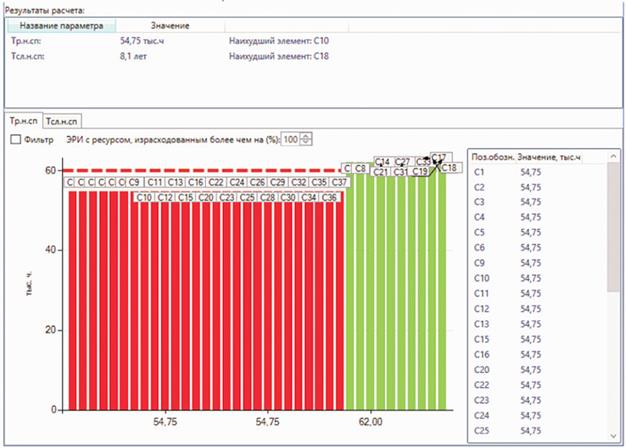Click the percentage stepper arrows
626x448 pixels.
[x=306, y=139]
